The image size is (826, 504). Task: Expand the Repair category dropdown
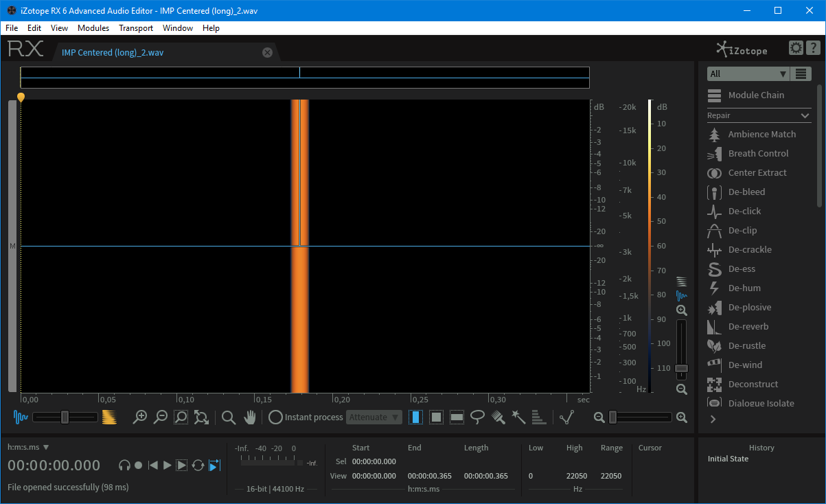point(759,115)
